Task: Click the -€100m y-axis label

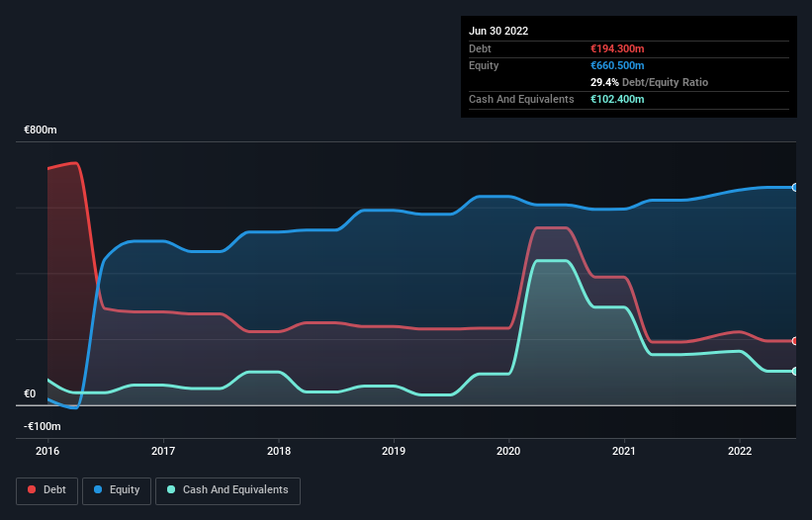Action: [43, 426]
